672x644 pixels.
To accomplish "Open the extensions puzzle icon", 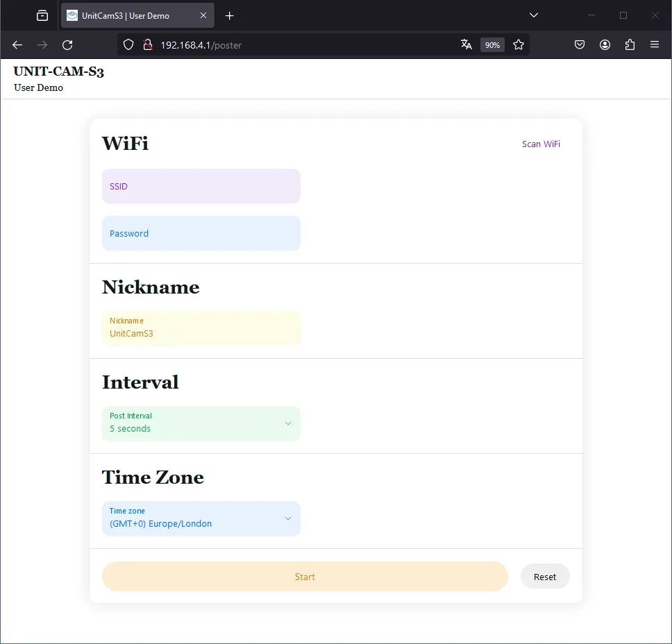I will click(x=630, y=45).
